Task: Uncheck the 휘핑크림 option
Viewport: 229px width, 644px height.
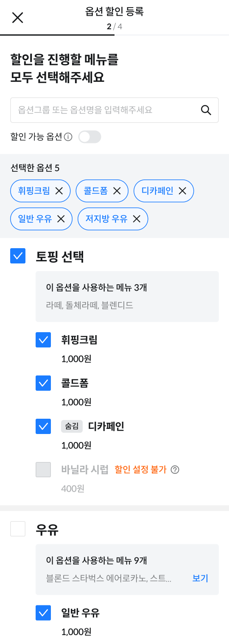Action: coord(43,340)
